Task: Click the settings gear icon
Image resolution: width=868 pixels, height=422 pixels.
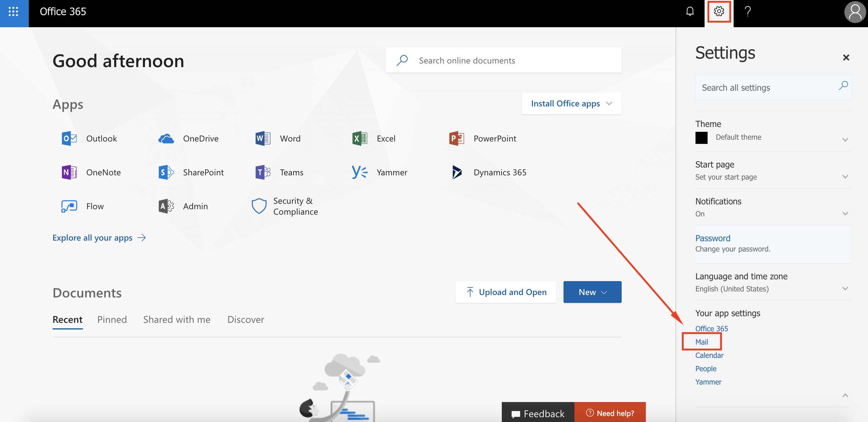Action: tap(719, 12)
